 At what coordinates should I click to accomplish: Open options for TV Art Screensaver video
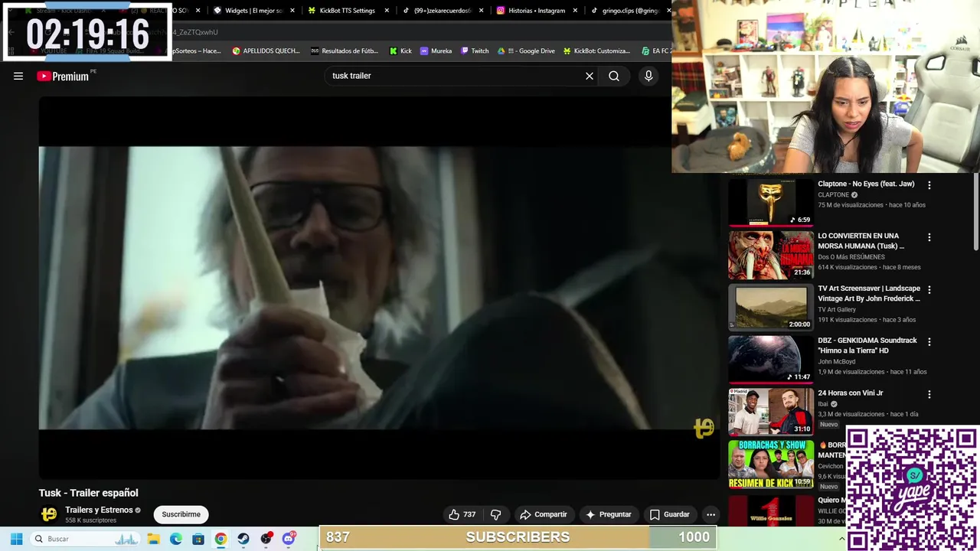(x=929, y=290)
